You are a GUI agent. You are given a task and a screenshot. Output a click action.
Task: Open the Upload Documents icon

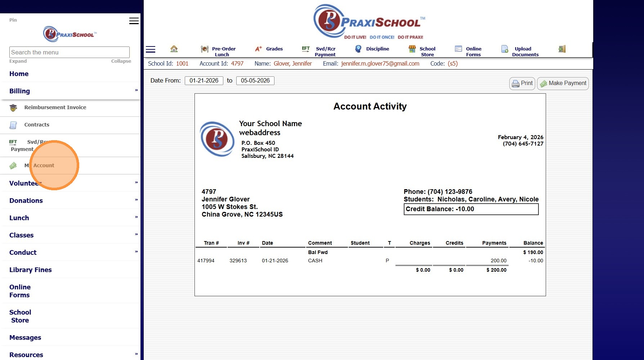[x=505, y=49]
